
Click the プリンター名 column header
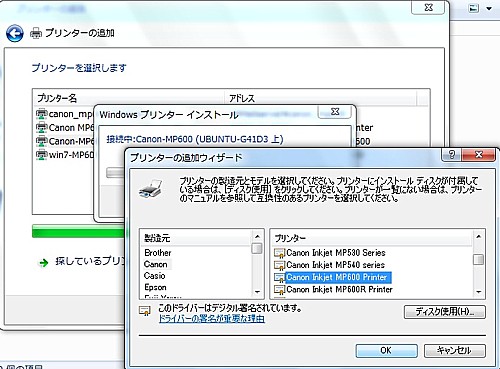[x=129, y=98]
